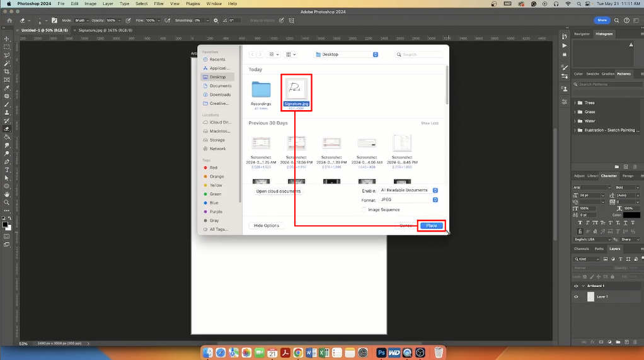Toggle Underline style in Character panel

(x=626, y=223)
